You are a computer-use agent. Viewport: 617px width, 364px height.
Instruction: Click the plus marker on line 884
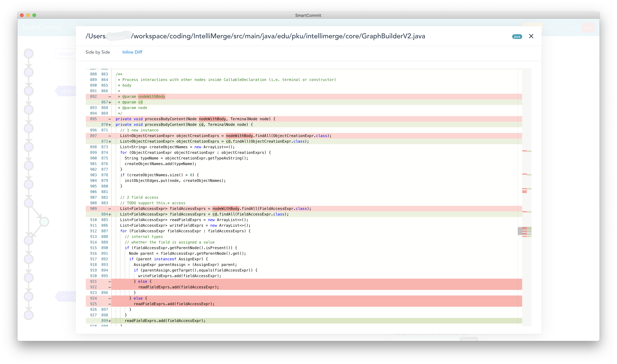[110, 214]
